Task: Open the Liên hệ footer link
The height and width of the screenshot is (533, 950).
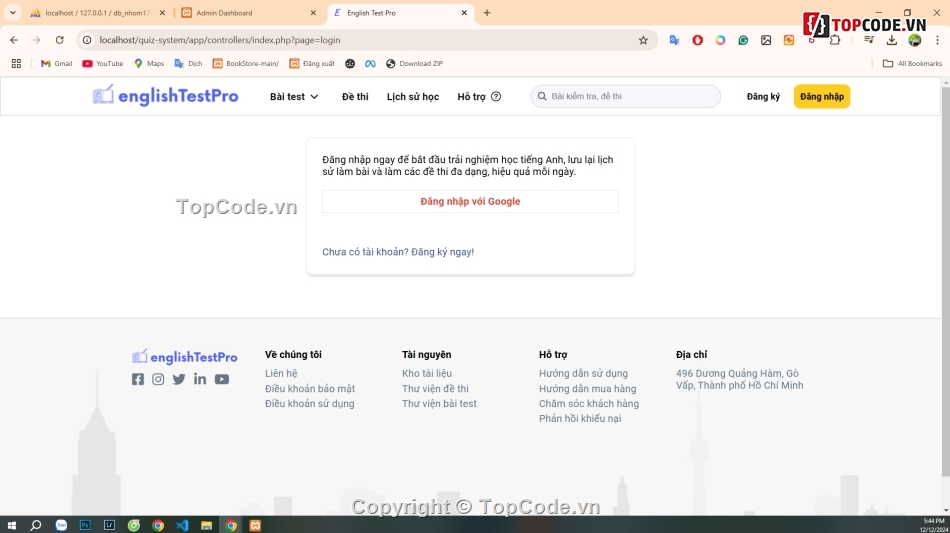Action: (x=281, y=374)
